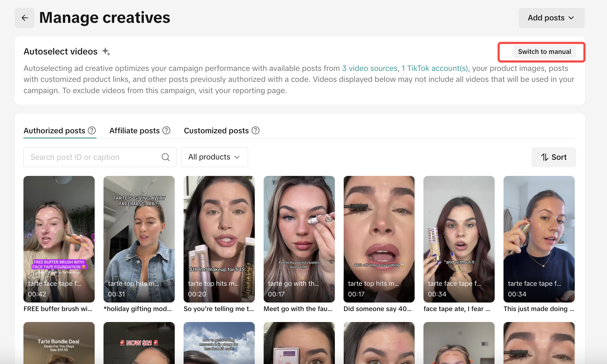Select the Did someone say 40 video
607x364 pixels.
(x=379, y=239)
